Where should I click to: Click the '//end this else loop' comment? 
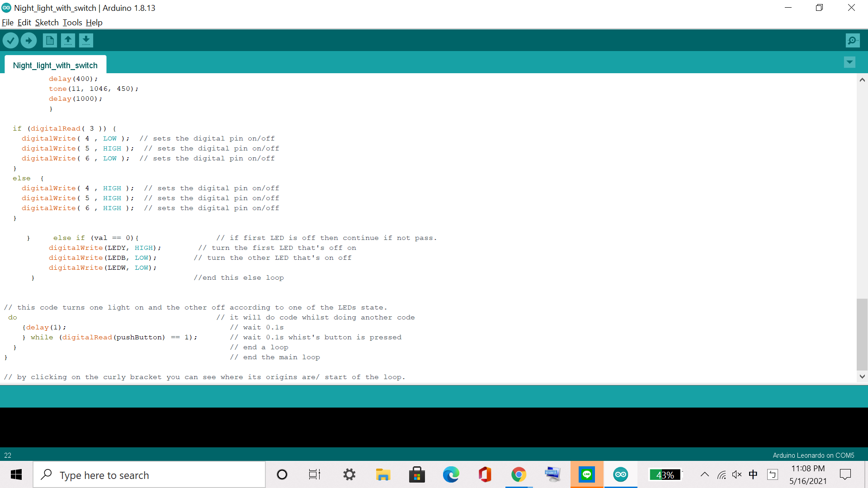coord(239,277)
